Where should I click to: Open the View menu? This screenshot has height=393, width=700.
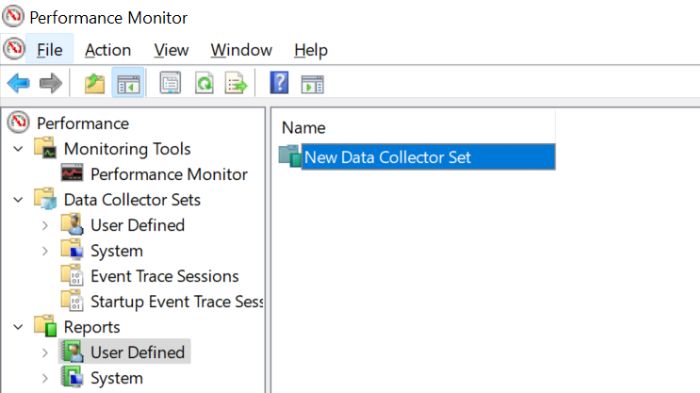pos(171,50)
